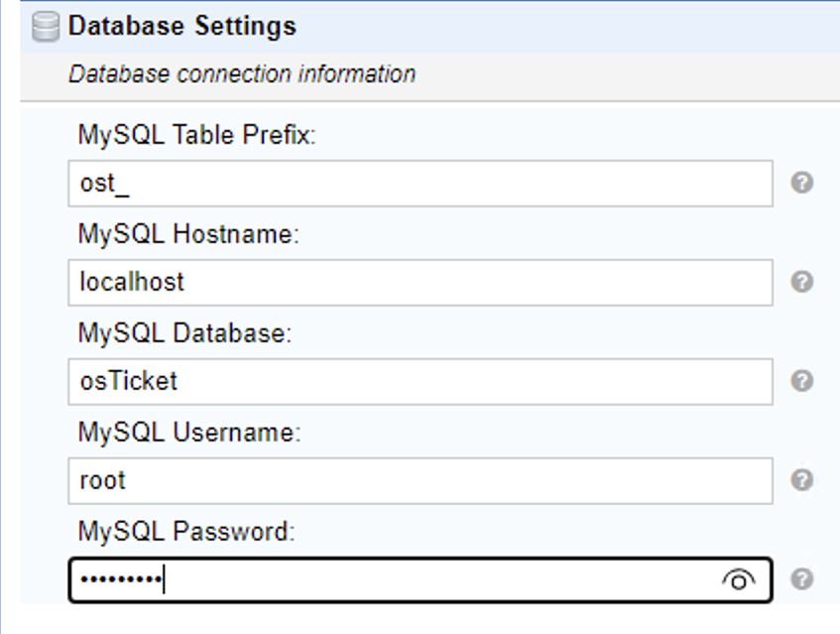840x634 pixels.
Task: Open help for MySQL Table Prefix
Action: pyautogui.click(x=804, y=184)
